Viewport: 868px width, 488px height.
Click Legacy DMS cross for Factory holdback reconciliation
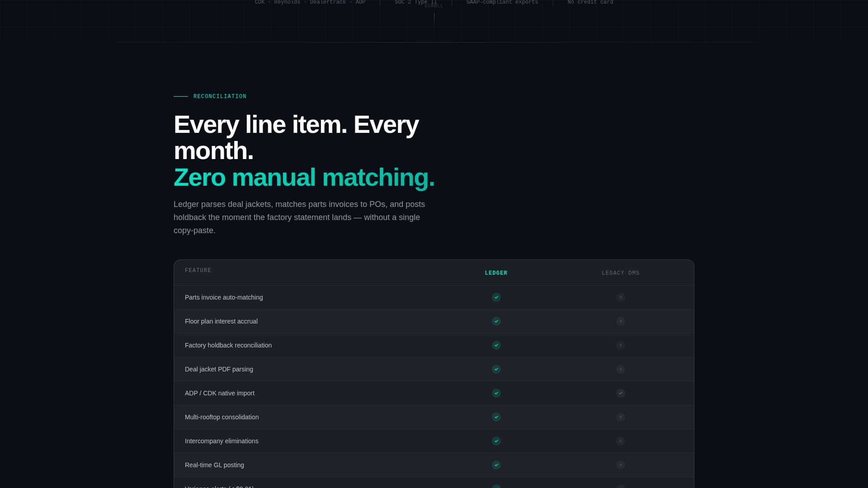point(621,345)
